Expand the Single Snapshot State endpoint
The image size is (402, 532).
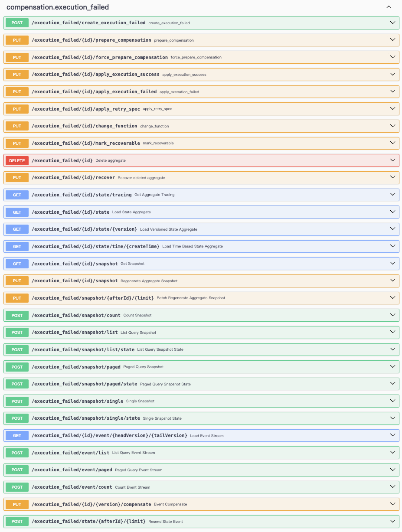[x=392, y=418]
